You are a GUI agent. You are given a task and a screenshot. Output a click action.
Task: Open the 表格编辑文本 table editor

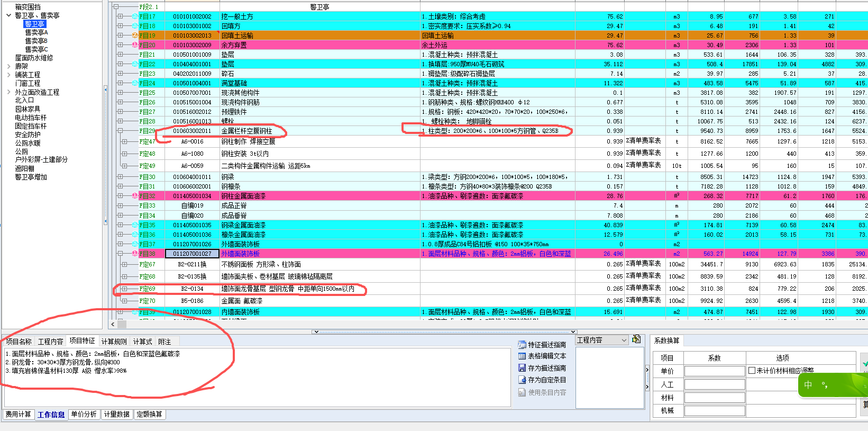point(522,356)
